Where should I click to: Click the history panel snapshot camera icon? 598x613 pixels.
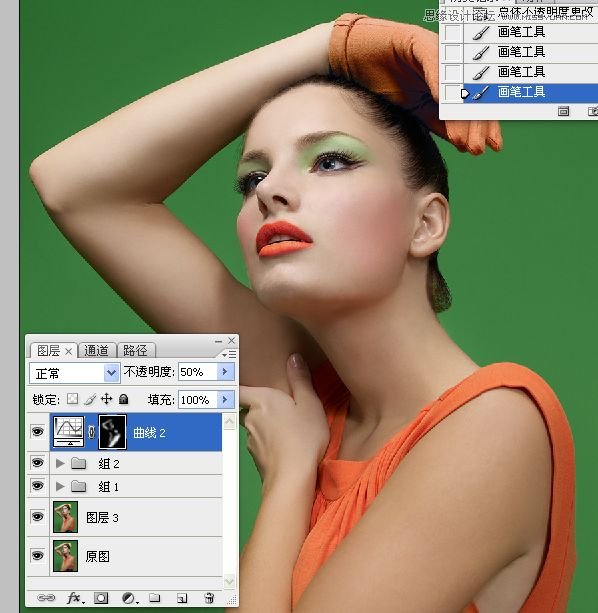[x=593, y=111]
